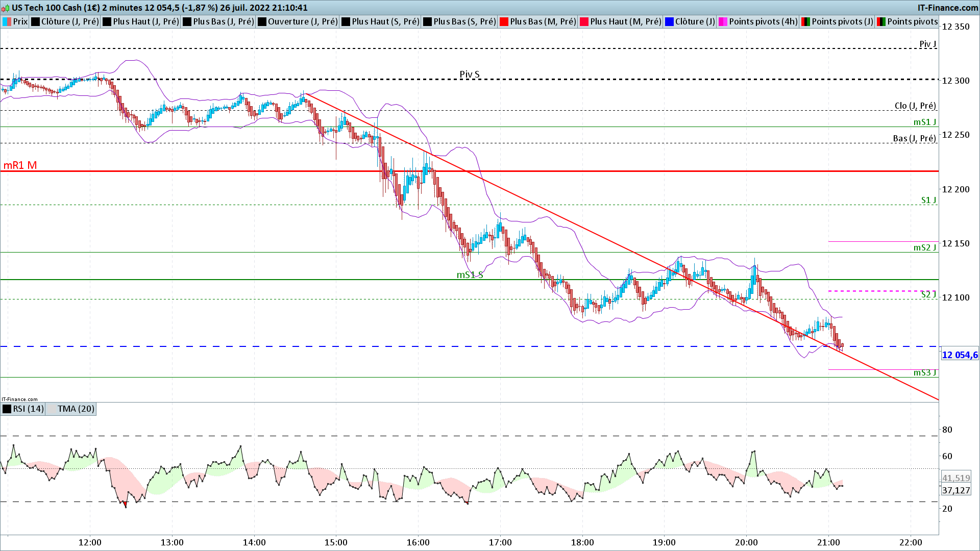This screenshot has width=980, height=551.
Task: Click blue swatch icon of Clôture (J)
Action: tap(670, 21)
